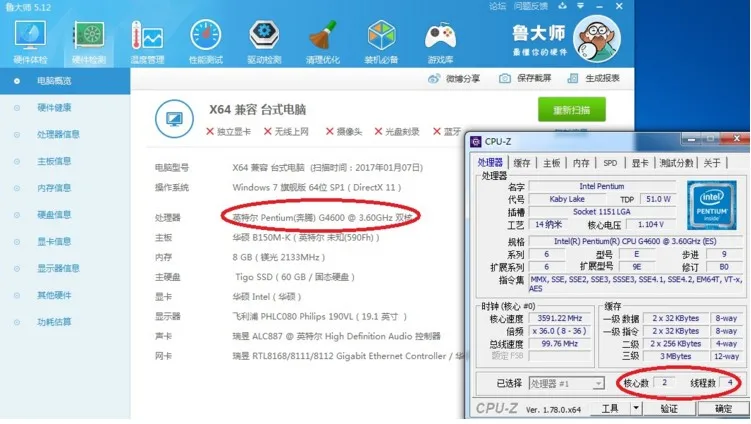
Task: Switch to CPU-Z 缓存 tab
Action: tap(522, 163)
